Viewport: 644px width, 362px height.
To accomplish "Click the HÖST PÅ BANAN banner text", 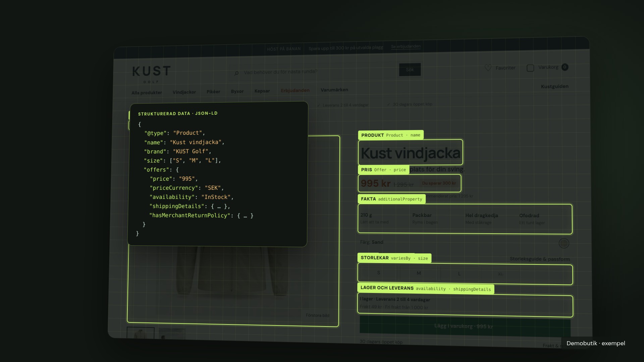I will (x=284, y=49).
